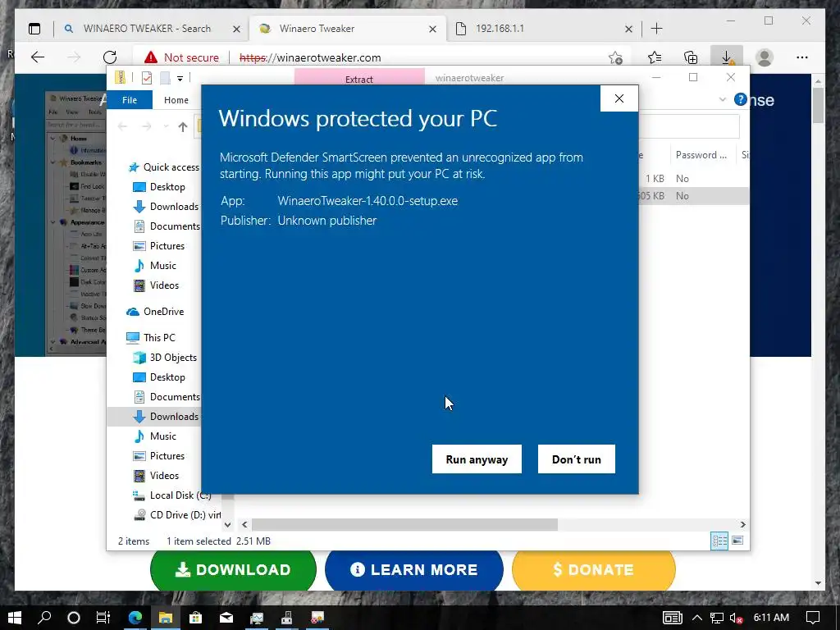
Task: Close the SmartScreen dialog with the X
Action: coord(619,98)
